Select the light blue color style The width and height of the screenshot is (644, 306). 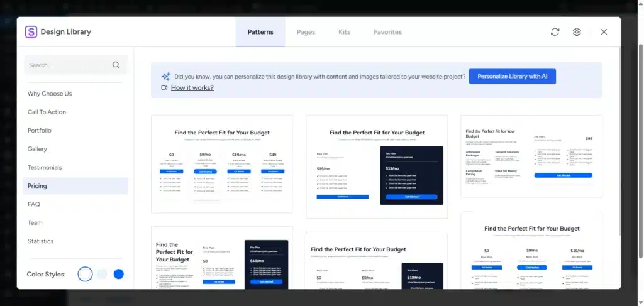click(102, 274)
